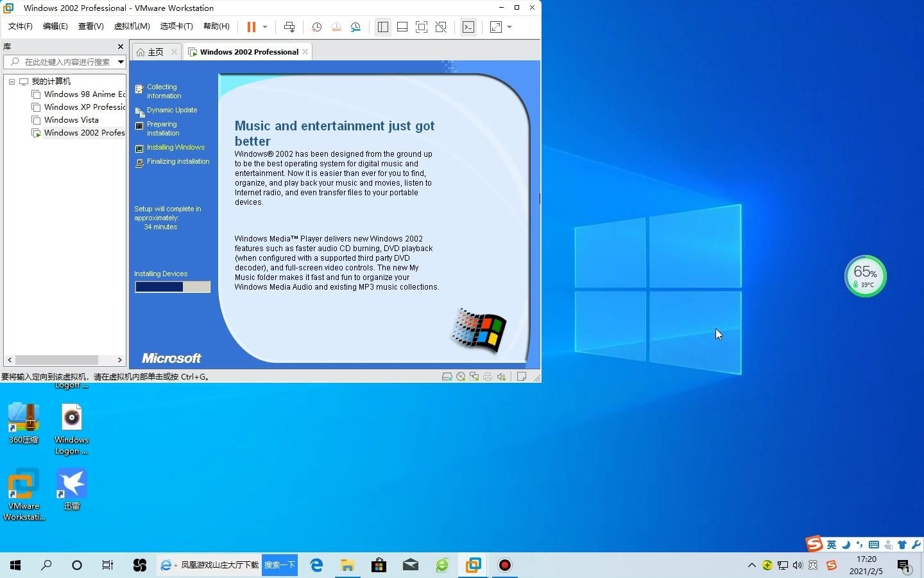Open Task View on the taskbar
Screen dimensions: 924x578
108,565
